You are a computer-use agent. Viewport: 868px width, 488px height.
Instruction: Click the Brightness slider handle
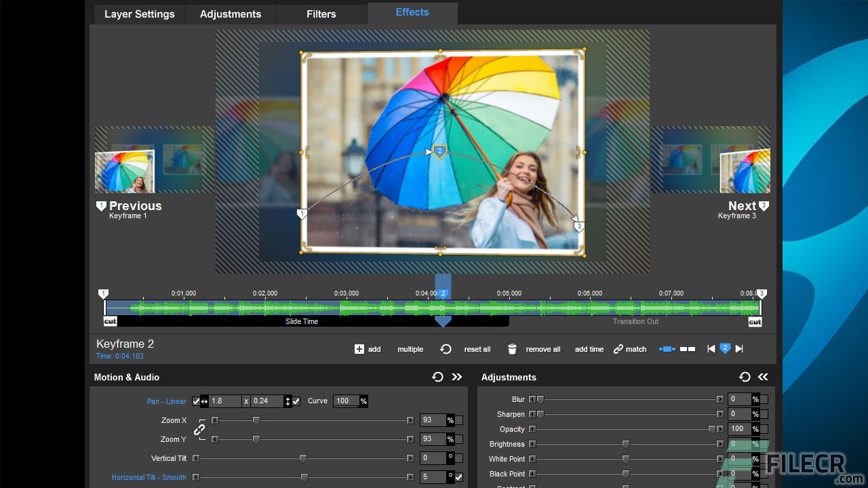pyautogui.click(x=626, y=444)
